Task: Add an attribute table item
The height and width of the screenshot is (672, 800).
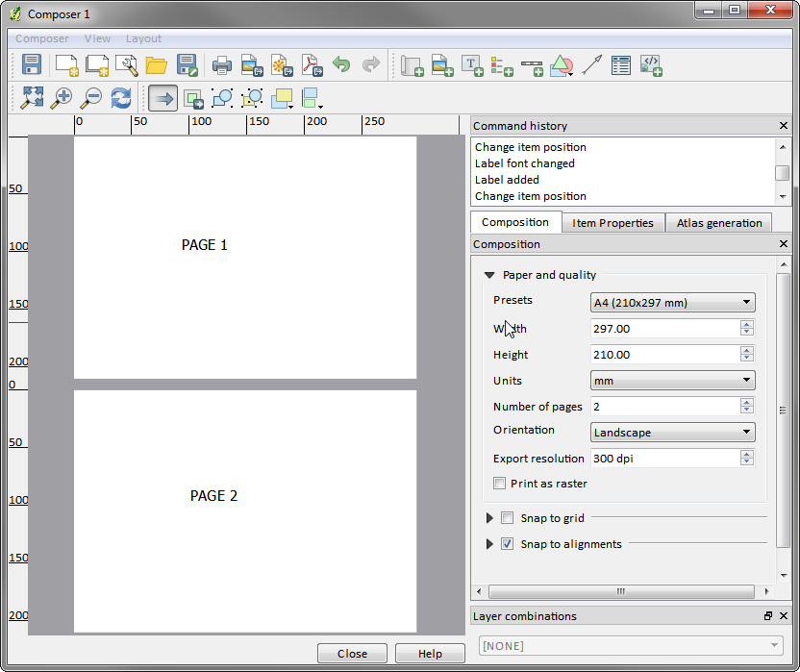Action: [x=621, y=65]
